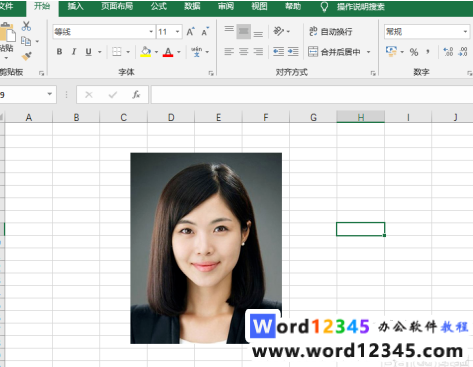Screen dimensions: 473x367
Task: Open underline style dropdown arrow
Action: (100, 52)
